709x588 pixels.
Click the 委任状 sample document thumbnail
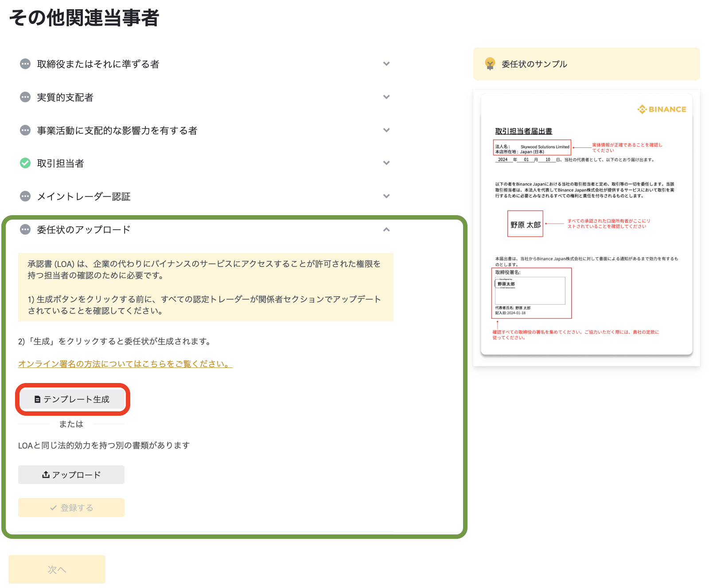(586, 226)
